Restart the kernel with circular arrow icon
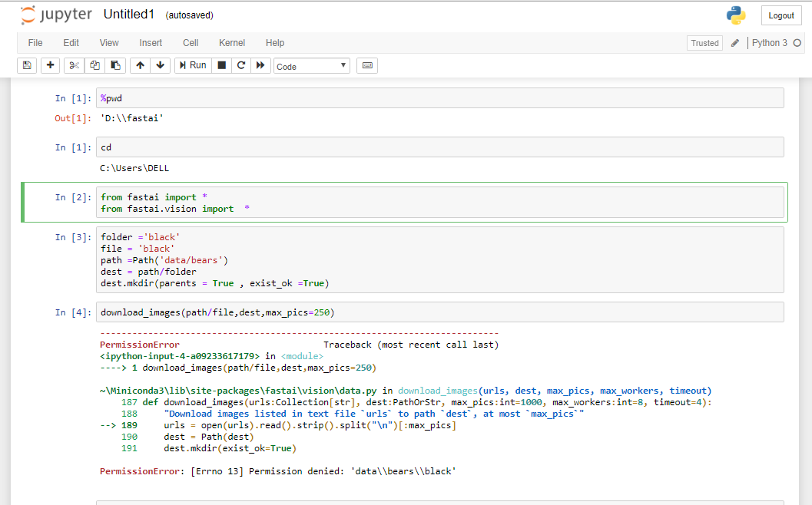The height and width of the screenshot is (505, 812). pos(240,65)
